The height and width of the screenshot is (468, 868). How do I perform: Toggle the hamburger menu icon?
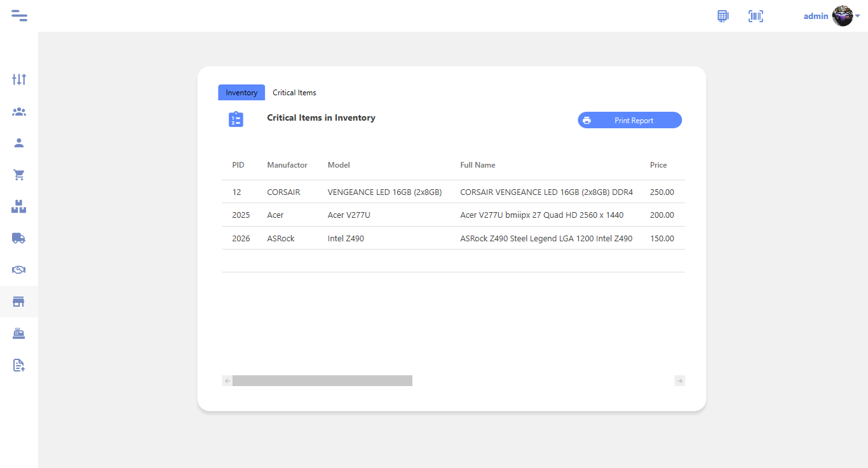[x=19, y=16]
